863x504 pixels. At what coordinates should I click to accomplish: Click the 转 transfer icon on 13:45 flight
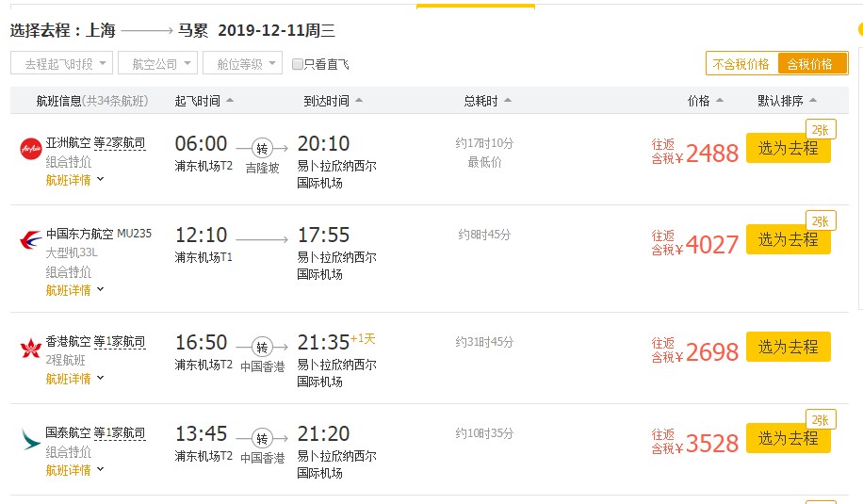[262, 438]
